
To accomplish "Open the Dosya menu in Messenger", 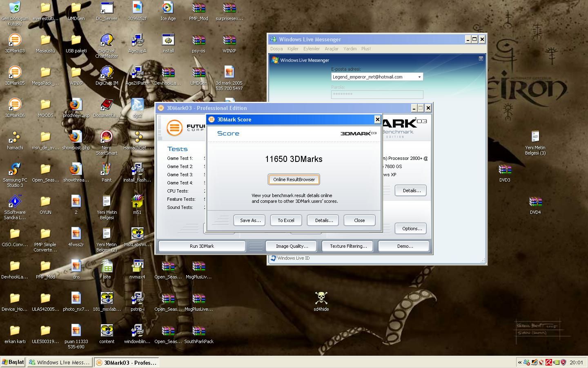I will 276,49.
